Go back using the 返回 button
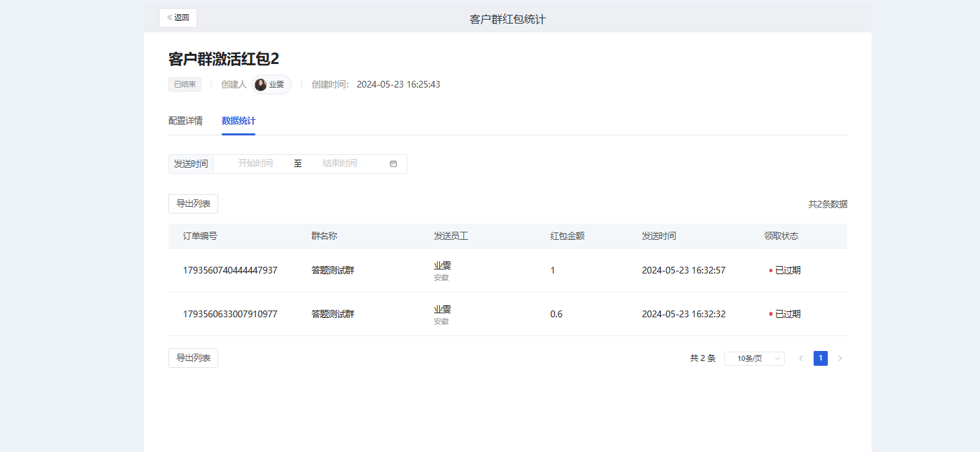Viewport: 980px width, 452px height. tap(178, 18)
